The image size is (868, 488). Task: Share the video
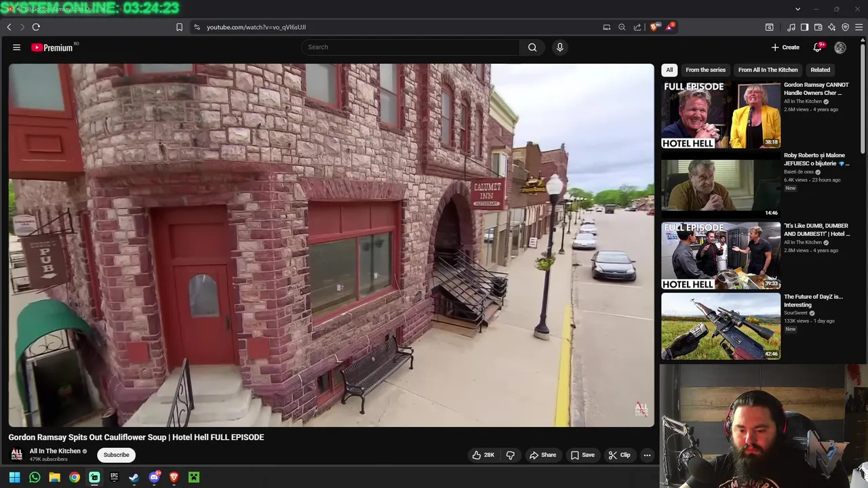(x=542, y=455)
